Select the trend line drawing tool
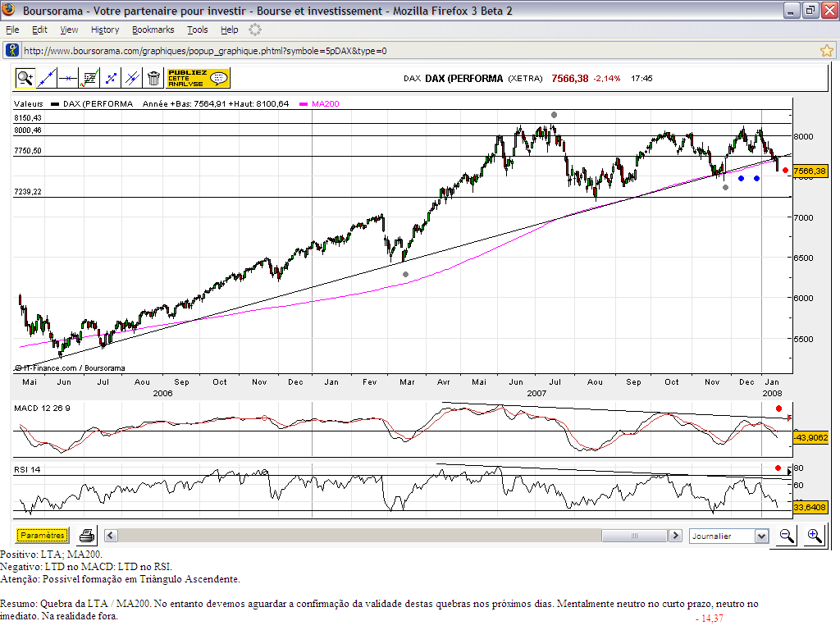Screen dimensions: 840x630 coord(47,78)
